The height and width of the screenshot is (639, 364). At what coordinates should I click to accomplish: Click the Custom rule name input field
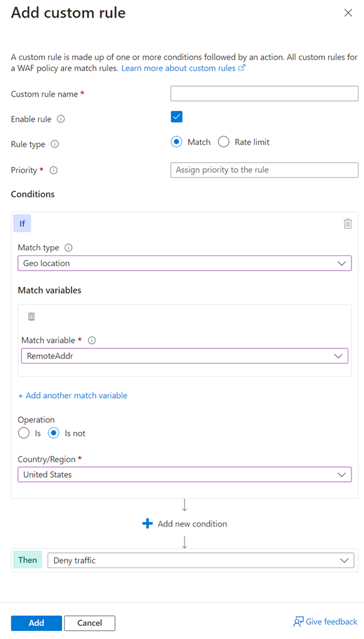pos(264,93)
